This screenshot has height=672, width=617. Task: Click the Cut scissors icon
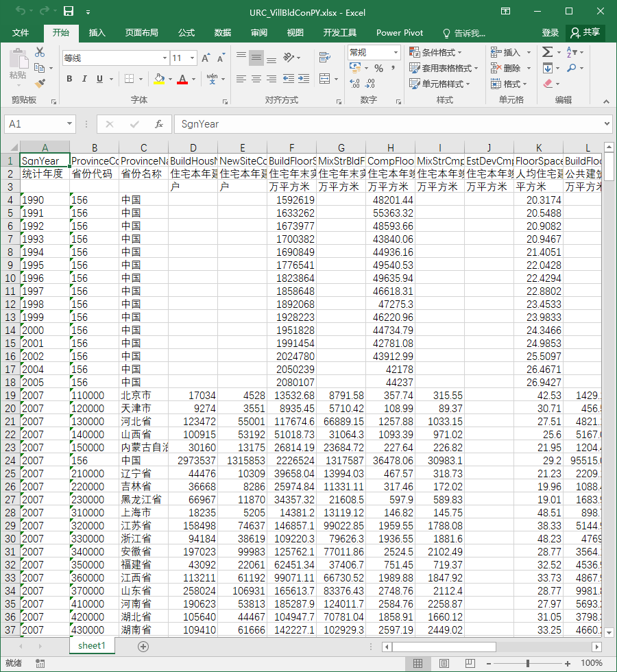click(x=40, y=52)
